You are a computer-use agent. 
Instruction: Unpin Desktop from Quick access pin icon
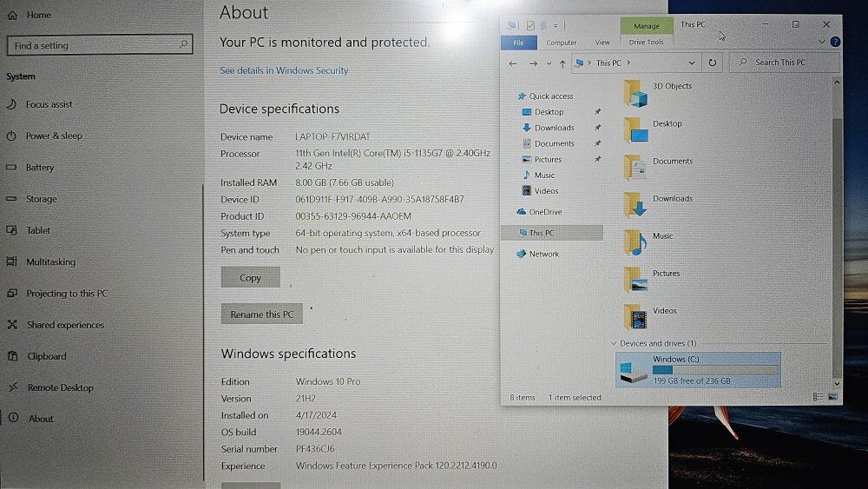pyautogui.click(x=597, y=112)
